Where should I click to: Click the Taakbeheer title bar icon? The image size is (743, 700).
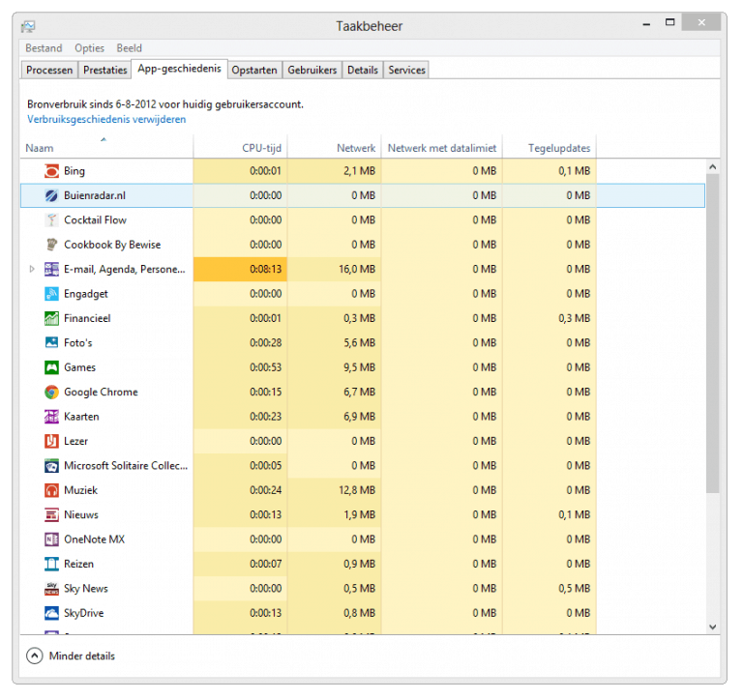28,26
